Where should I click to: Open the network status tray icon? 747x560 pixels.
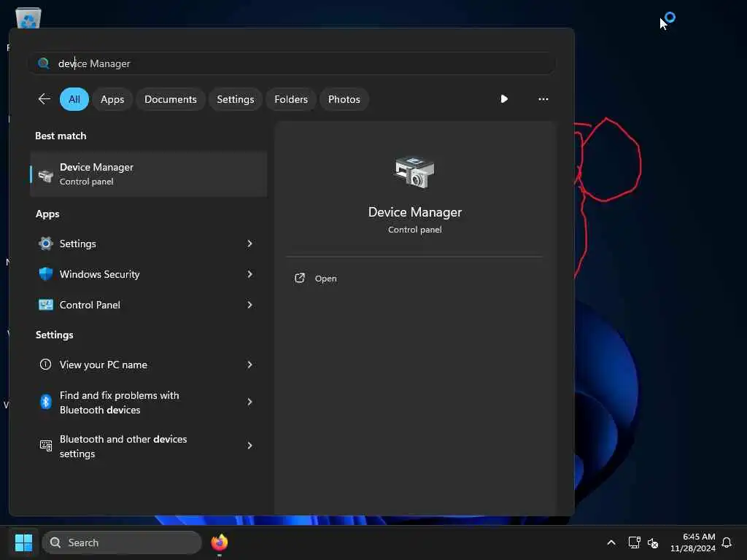point(634,542)
